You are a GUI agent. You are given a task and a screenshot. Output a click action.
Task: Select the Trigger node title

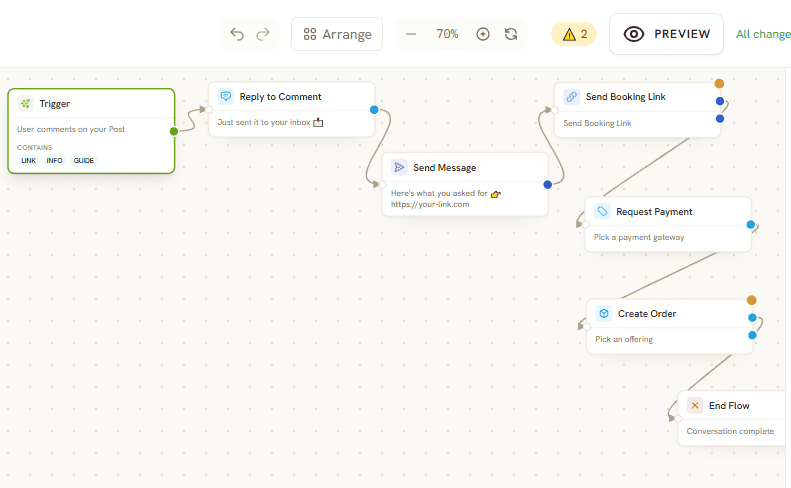coord(54,103)
